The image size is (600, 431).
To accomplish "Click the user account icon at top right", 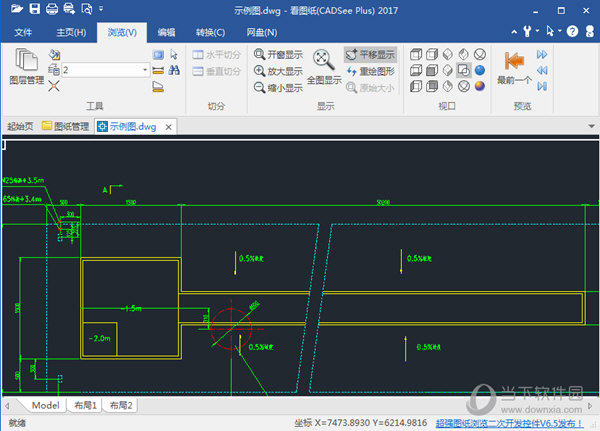I will pos(590,31).
